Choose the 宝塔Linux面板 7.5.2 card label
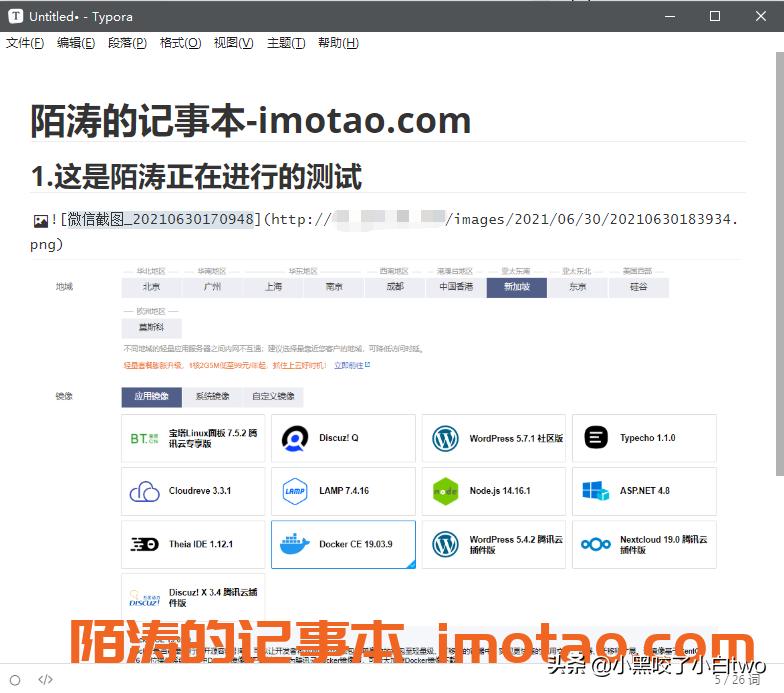This screenshot has width=784, height=693. (213, 438)
